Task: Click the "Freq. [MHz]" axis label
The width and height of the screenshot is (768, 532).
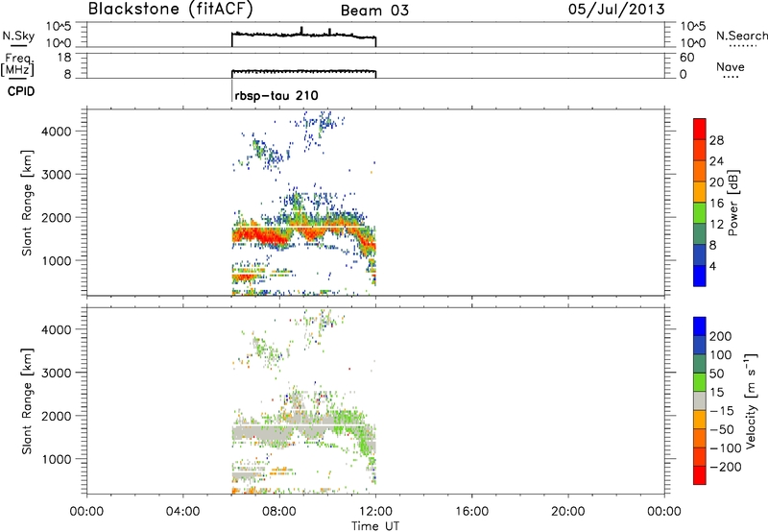Action: pyautogui.click(x=18, y=65)
